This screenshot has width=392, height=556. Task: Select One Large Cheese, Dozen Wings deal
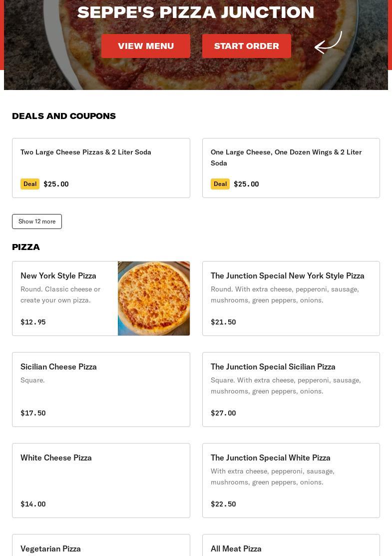(x=286, y=157)
